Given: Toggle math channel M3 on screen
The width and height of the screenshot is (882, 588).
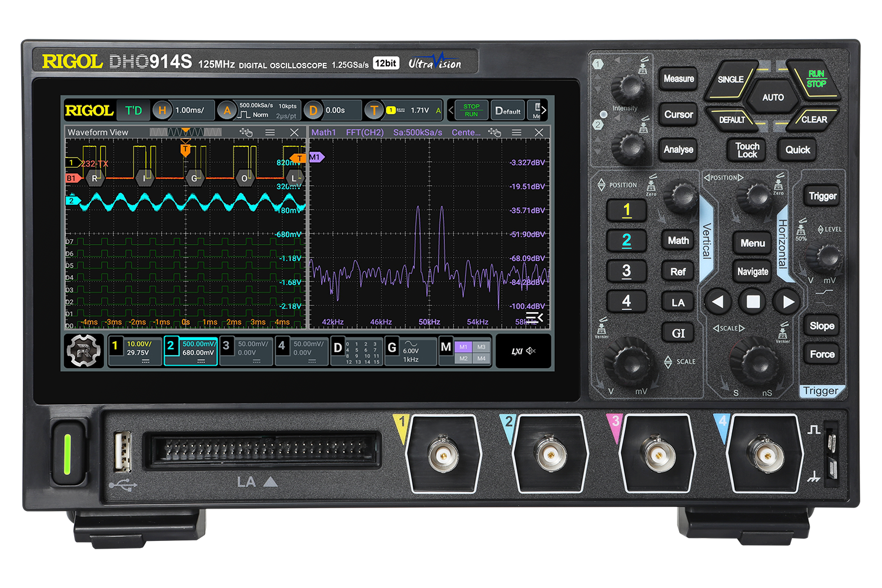Looking at the screenshot, I should click(x=482, y=347).
